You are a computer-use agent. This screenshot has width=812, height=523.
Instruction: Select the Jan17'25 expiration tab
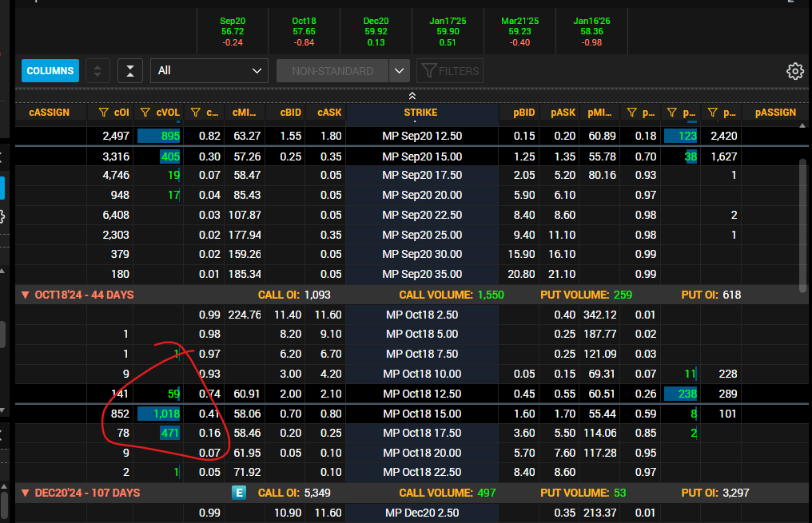pos(448,32)
